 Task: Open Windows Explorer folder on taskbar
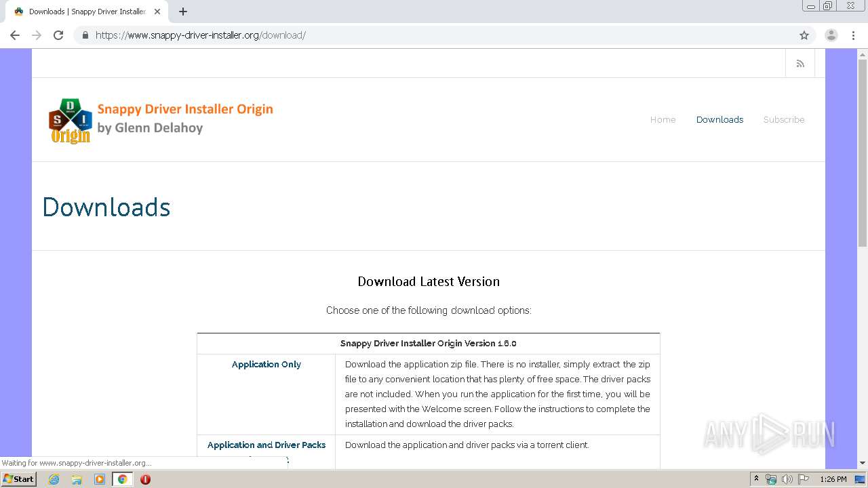pyautogui.click(x=77, y=479)
